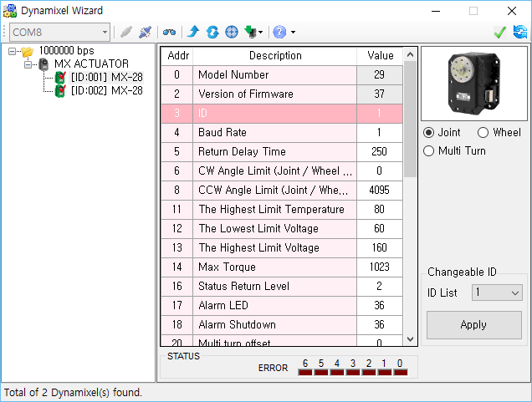Click the blue up arrow toolbar icon
The width and height of the screenshot is (532, 402).
click(x=193, y=32)
